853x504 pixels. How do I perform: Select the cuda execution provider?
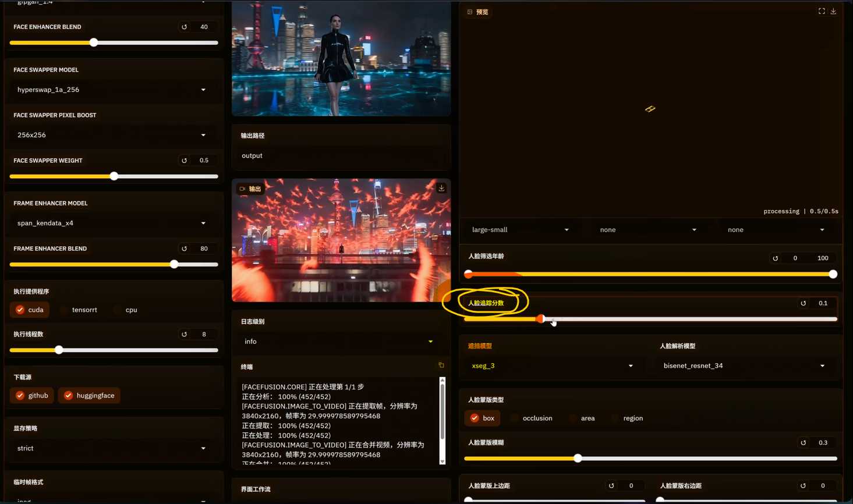(x=30, y=310)
